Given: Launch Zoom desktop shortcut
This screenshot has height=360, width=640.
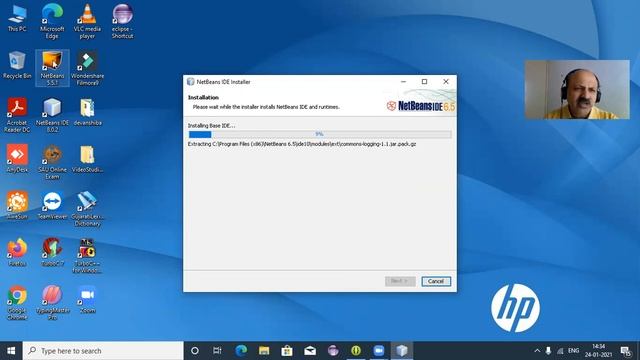Looking at the screenshot, I should 87,300.
